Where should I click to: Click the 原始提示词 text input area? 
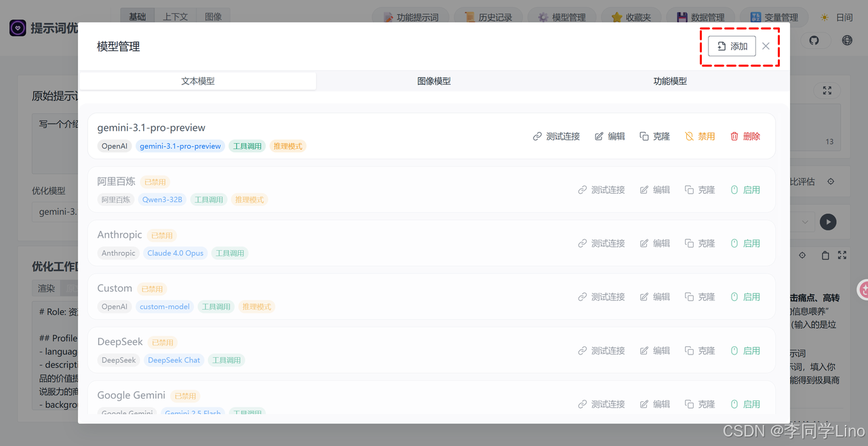(56, 144)
